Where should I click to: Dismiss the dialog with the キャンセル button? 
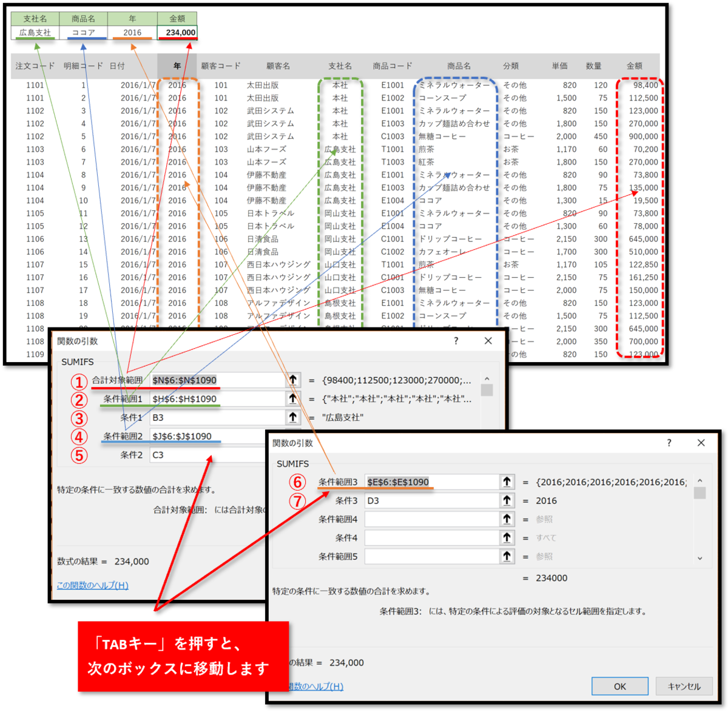pyautogui.click(x=684, y=686)
